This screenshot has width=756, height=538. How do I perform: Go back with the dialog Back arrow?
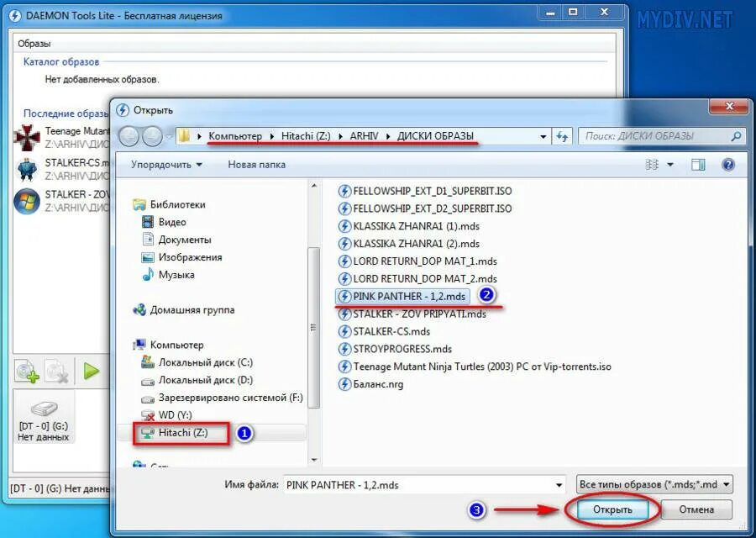pyautogui.click(x=129, y=136)
